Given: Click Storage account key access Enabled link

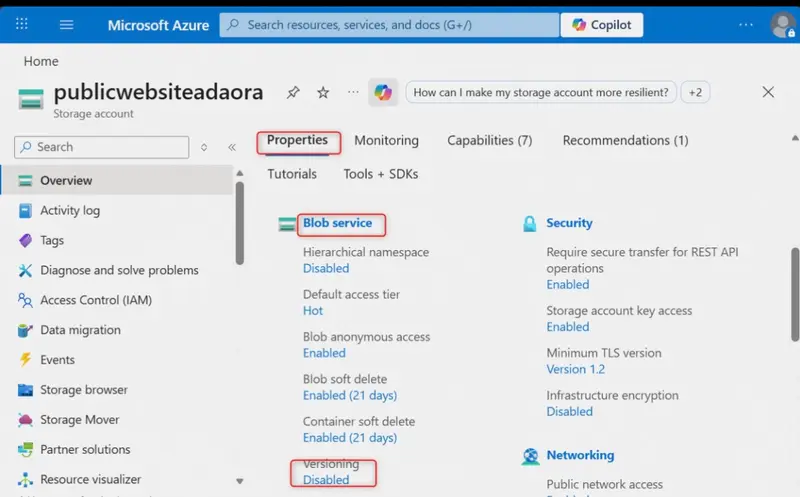Looking at the screenshot, I should point(567,327).
